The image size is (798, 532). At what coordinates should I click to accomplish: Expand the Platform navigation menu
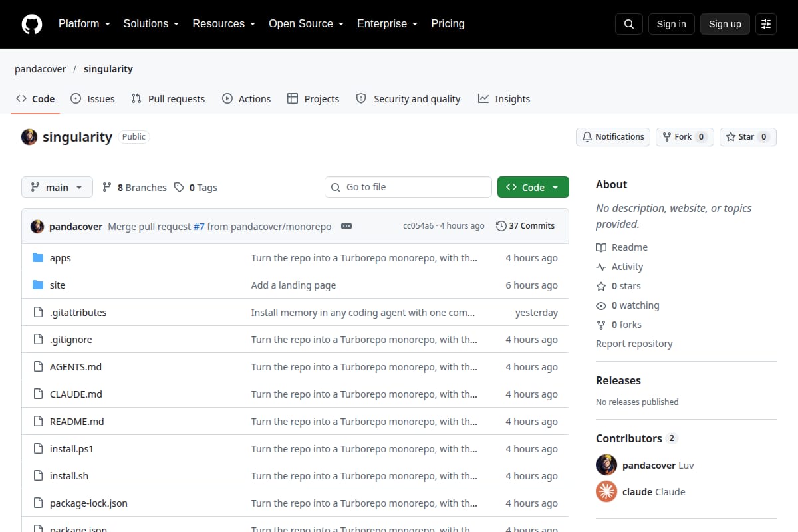coord(84,24)
